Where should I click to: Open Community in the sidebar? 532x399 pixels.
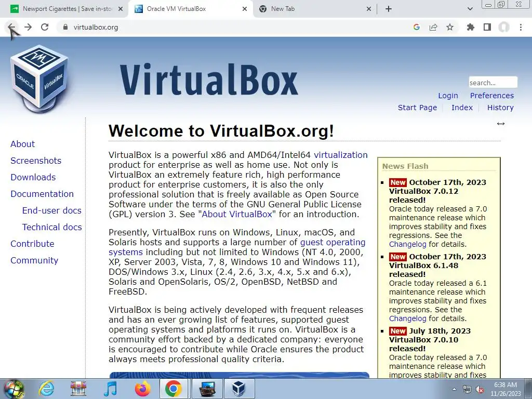(x=34, y=260)
